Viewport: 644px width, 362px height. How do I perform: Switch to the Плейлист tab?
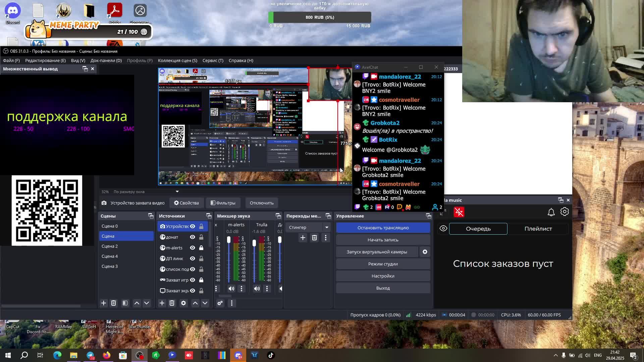point(538,229)
